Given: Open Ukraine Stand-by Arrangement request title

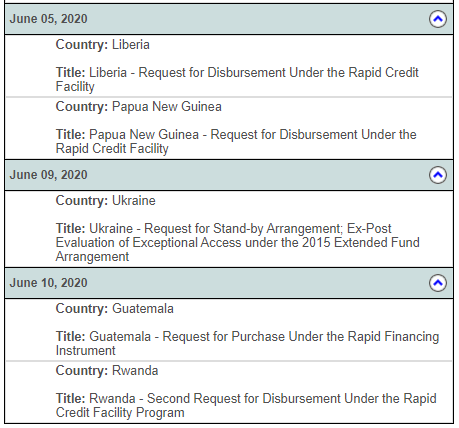Looking at the screenshot, I should (x=237, y=242).
